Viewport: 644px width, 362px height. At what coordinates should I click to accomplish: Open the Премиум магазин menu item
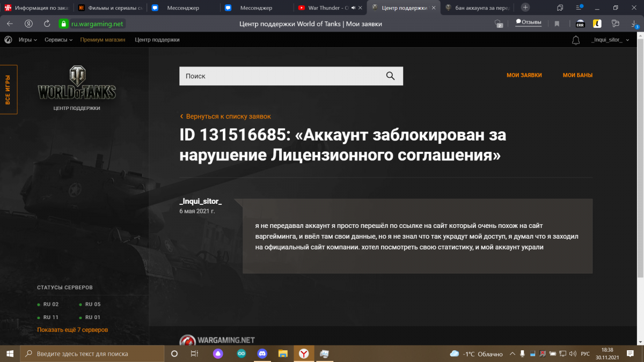point(103,40)
